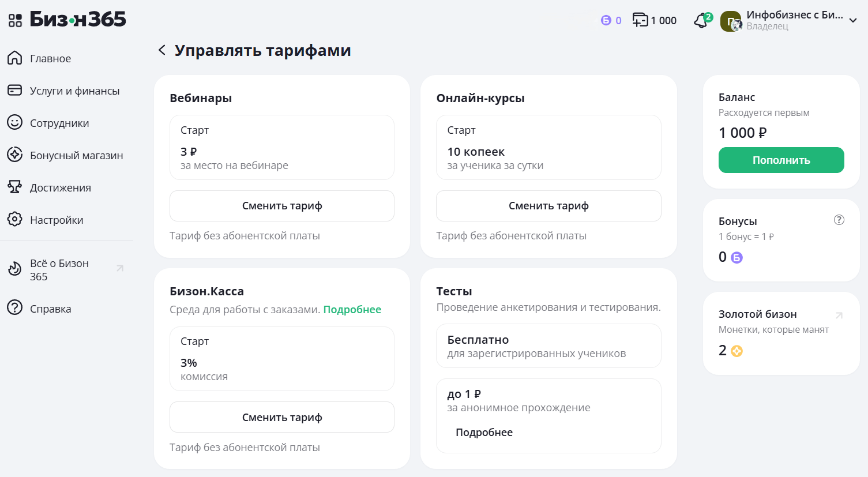Click the notification bell icon
Screen dimensions: 868x477
(701, 21)
